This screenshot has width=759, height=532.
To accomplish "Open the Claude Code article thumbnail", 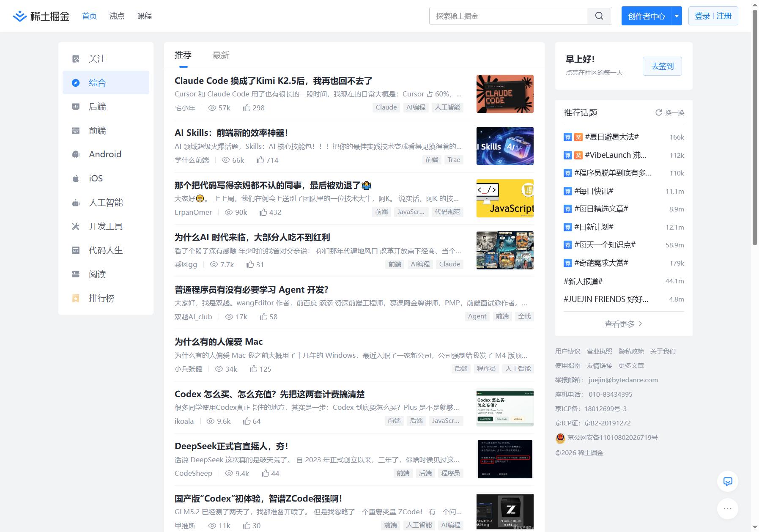I will (505, 94).
